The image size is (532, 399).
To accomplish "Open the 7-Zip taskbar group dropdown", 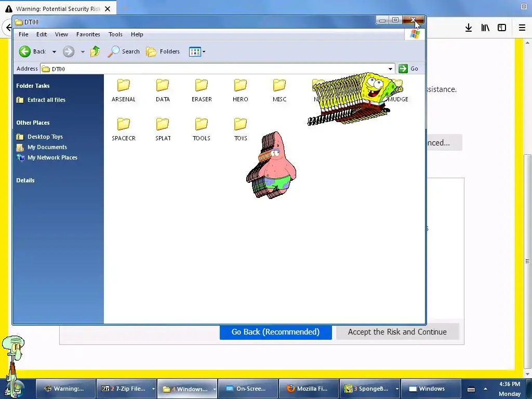I will point(153,389).
